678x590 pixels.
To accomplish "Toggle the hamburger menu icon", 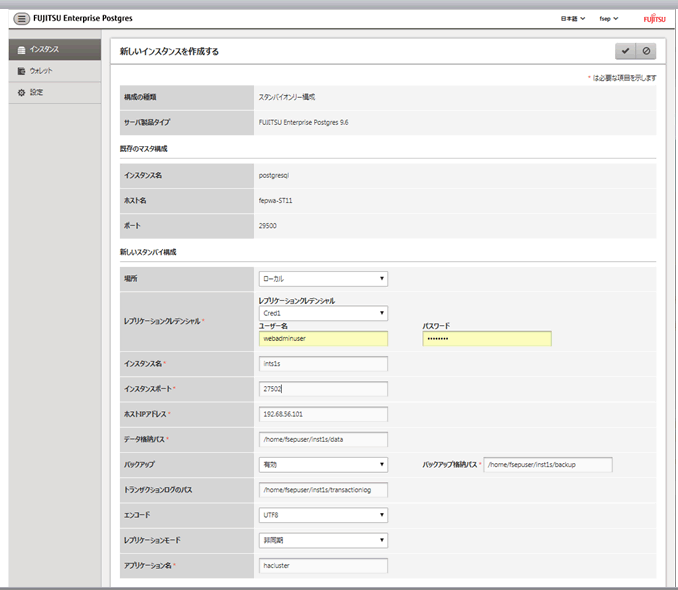I will (x=21, y=19).
